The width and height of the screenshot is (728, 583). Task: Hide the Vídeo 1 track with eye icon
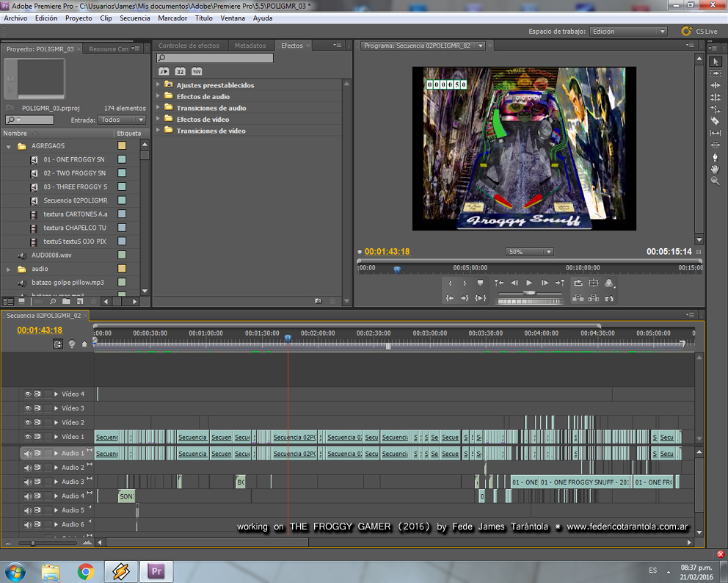click(x=28, y=437)
